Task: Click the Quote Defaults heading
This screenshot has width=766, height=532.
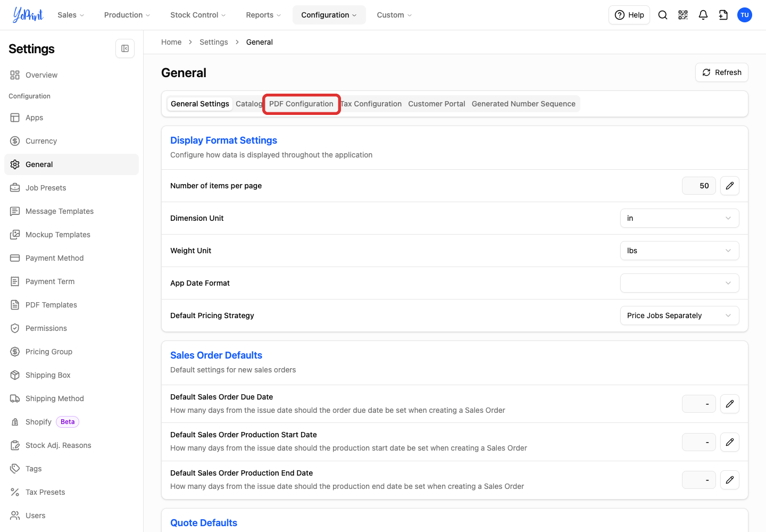Action: (204, 523)
